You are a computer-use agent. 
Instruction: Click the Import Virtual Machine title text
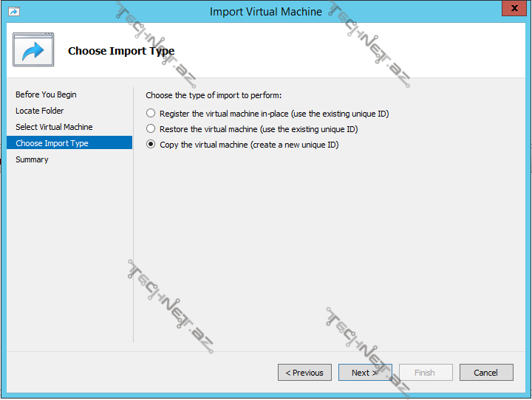tap(266, 12)
